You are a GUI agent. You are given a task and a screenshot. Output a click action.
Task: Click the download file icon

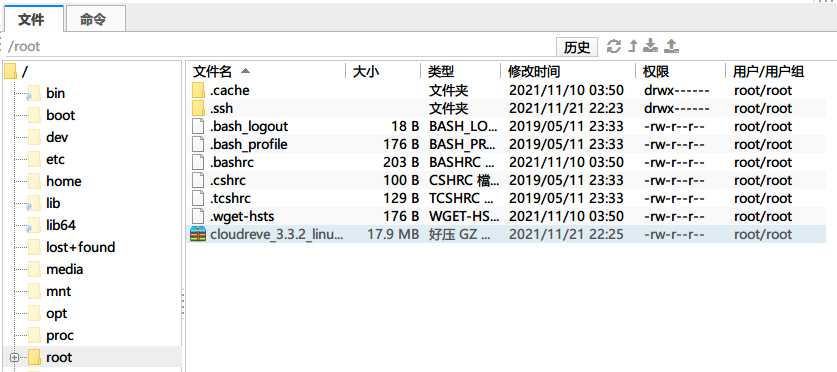point(650,46)
